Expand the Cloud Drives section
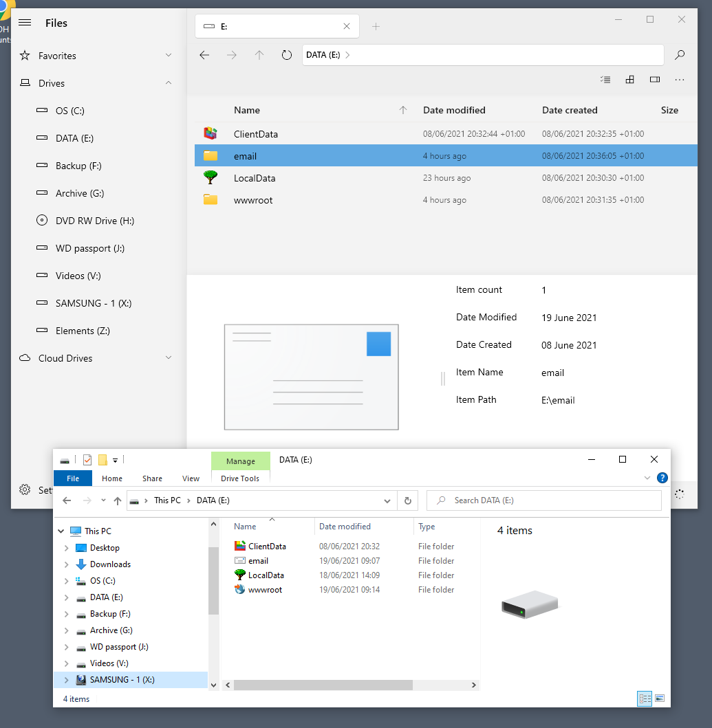The image size is (712, 728). (x=169, y=357)
